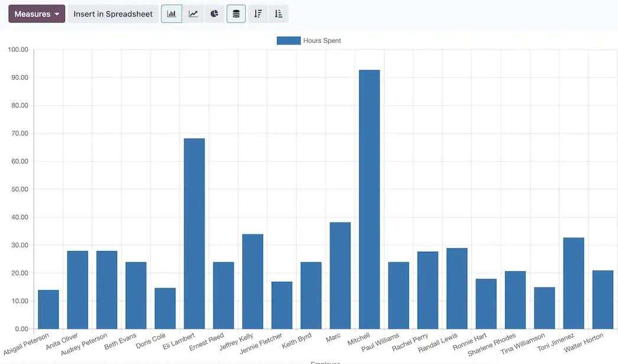618x364 pixels.
Task: Click Insert in Spreadsheet
Action: click(x=112, y=13)
